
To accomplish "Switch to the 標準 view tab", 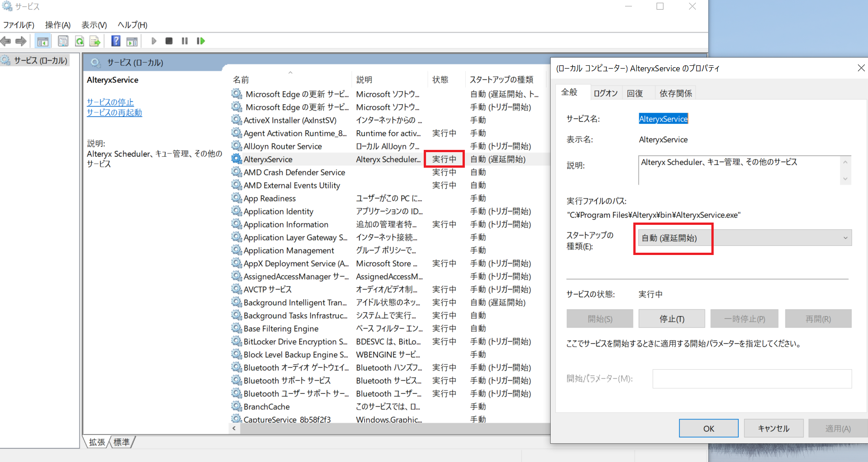I will [x=121, y=442].
